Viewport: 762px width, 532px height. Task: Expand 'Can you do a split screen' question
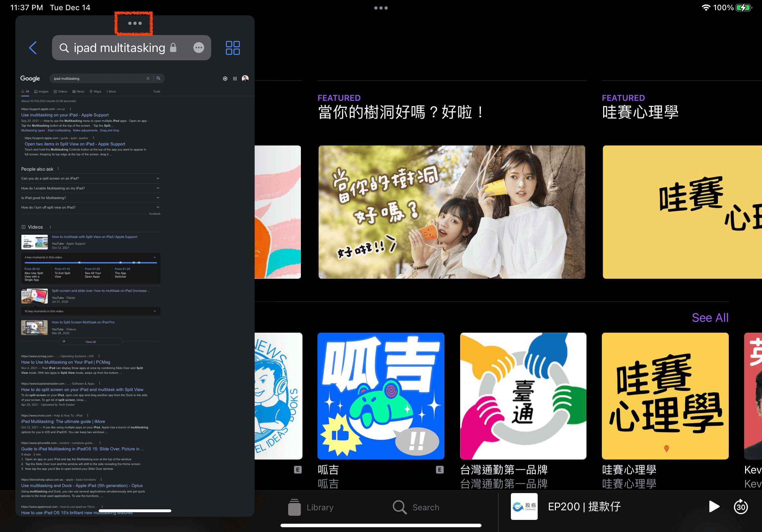[x=91, y=178]
